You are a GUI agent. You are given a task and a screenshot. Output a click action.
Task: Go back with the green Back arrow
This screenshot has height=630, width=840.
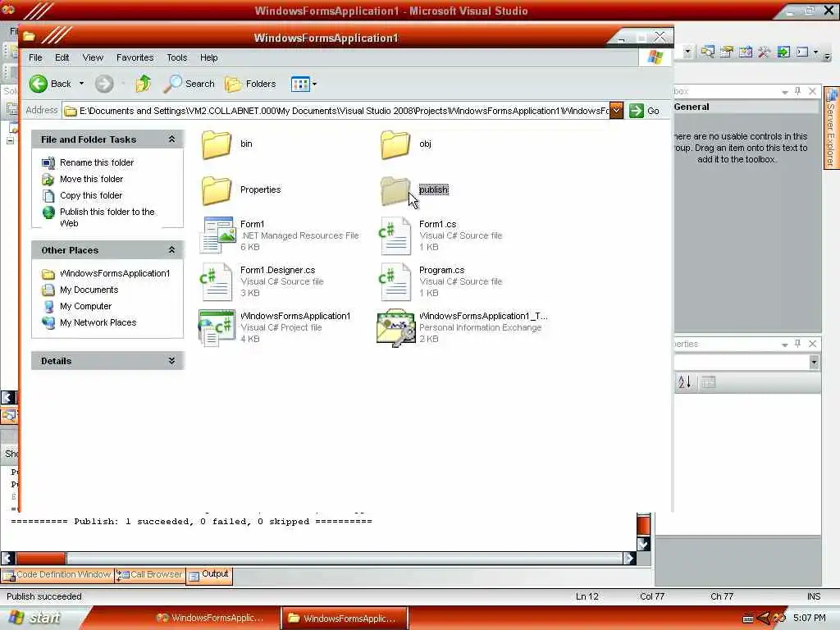[39, 84]
